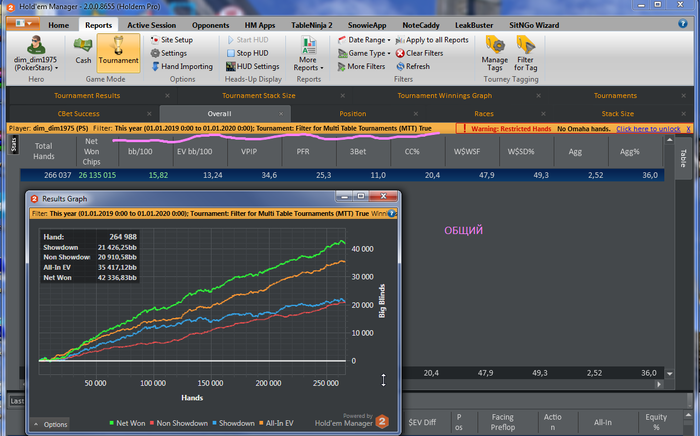
Task: Select the Tournament Winnings Graph tab
Action: coord(444,96)
